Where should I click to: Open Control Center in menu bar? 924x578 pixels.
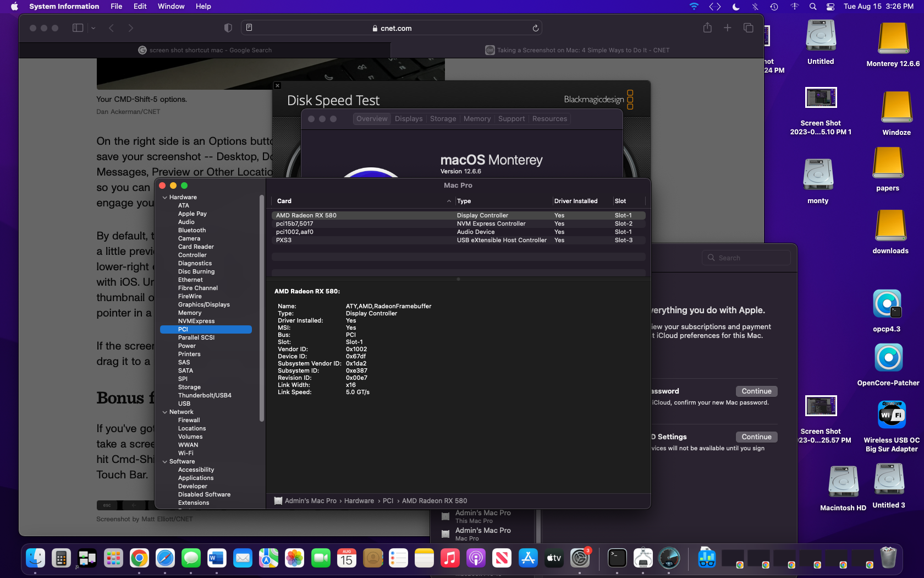[x=831, y=7]
